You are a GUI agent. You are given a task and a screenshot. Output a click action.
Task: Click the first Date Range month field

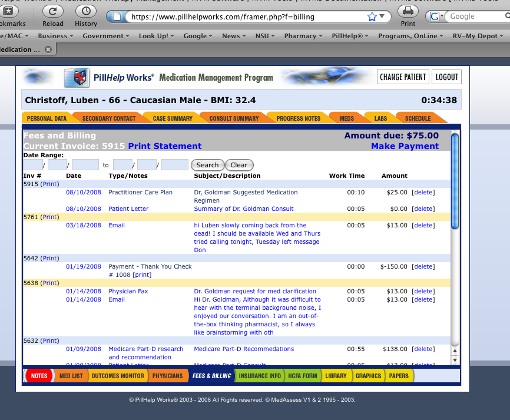click(x=32, y=165)
